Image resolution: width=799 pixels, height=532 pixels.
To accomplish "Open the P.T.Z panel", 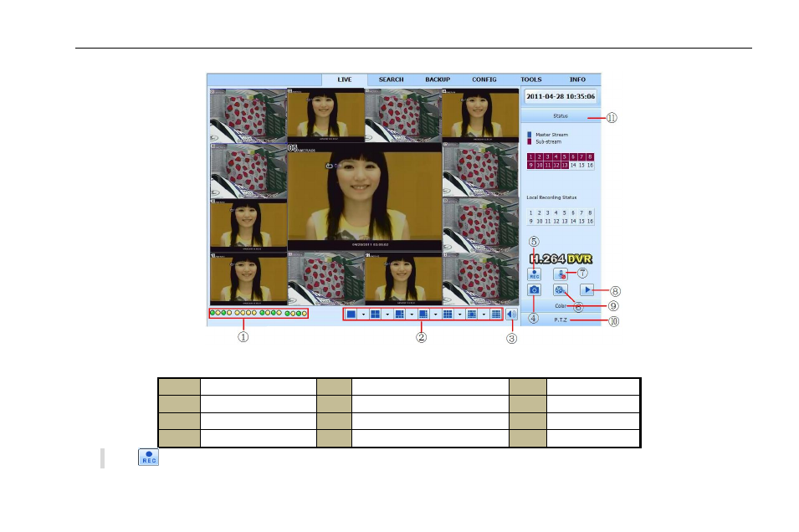I will click(561, 320).
